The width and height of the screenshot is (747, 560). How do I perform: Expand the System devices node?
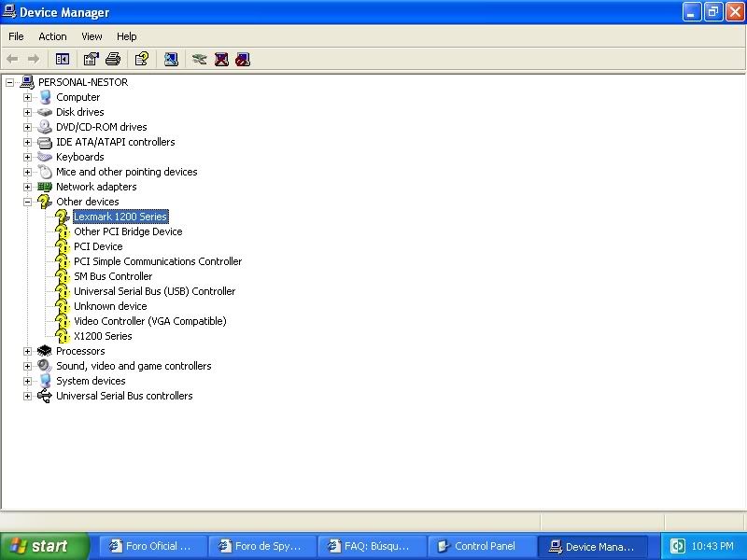coord(28,381)
